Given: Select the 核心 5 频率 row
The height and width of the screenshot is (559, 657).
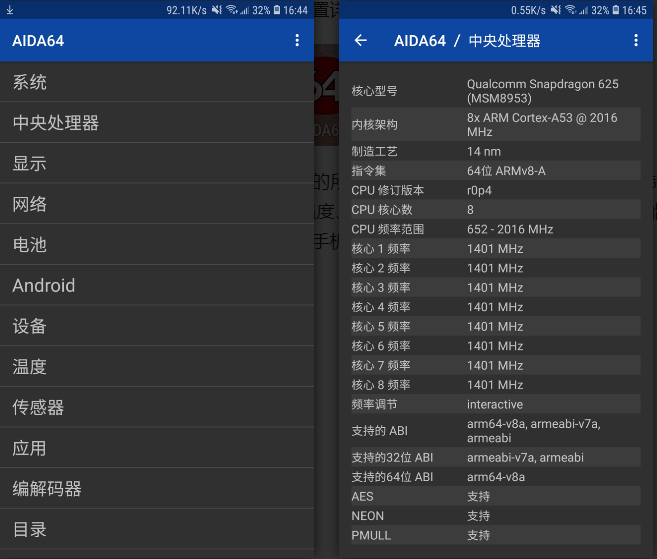Looking at the screenshot, I should (x=496, y=326).
